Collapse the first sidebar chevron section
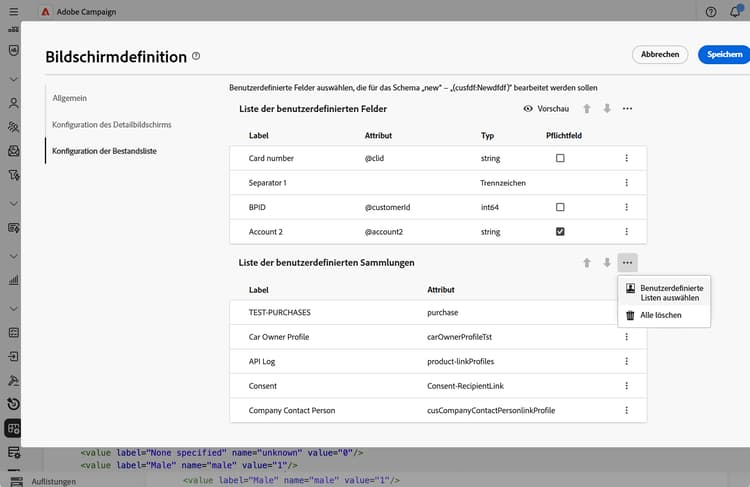Image resolution: width=750 pixels, height=487 pixels. coord(13,79)
